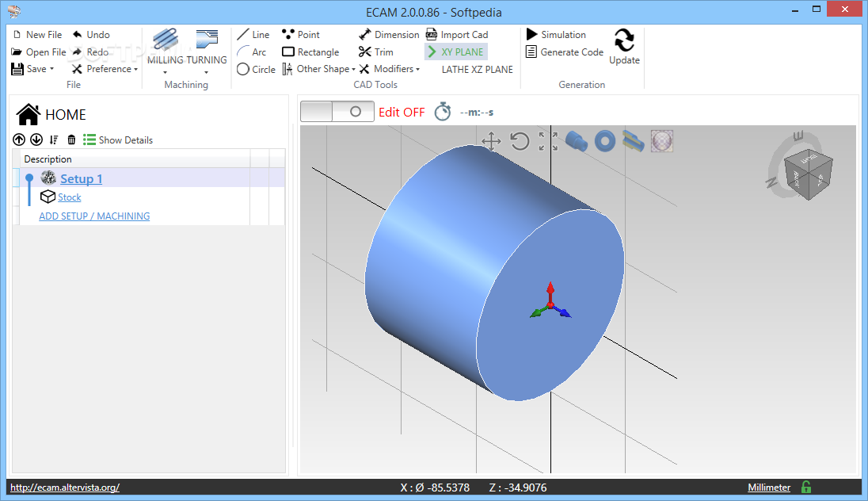Screen dimensions: 868x501
Task: Select the Setup 1 tree item
Action: pos(82,178)
